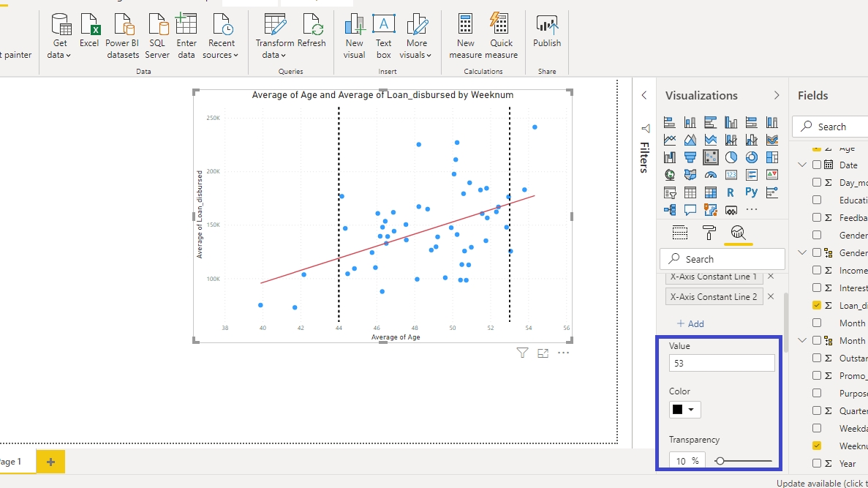Click Add to create constant line
The image size is (868, 488).
tap(690, 323)
